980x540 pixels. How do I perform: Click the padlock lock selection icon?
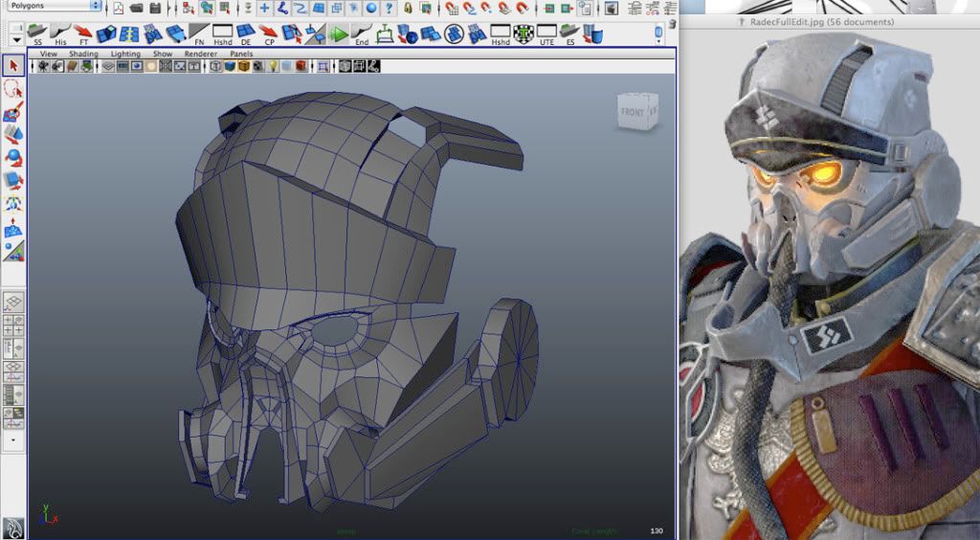coord(408,8)
